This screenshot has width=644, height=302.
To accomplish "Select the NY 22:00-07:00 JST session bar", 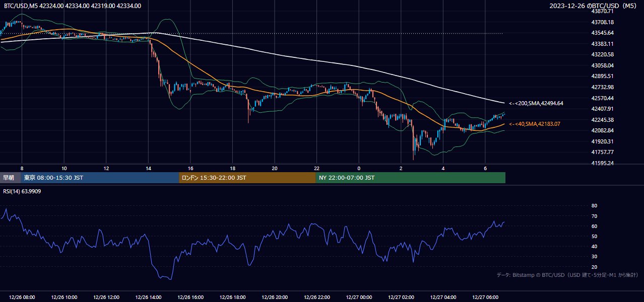I will tap(411, 178).
